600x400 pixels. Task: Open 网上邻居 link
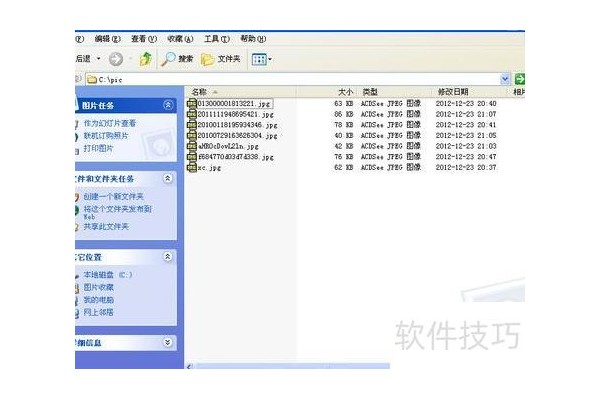(98, 312)
